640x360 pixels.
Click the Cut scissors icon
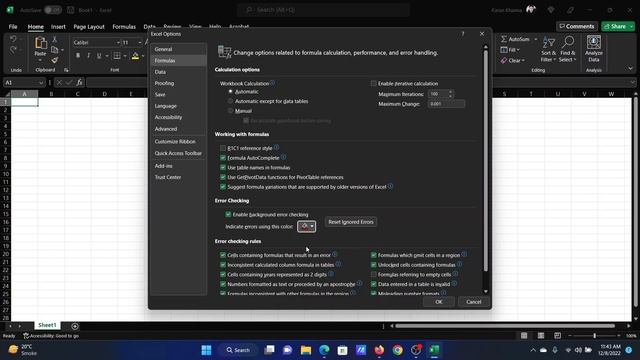coord(55,39)
